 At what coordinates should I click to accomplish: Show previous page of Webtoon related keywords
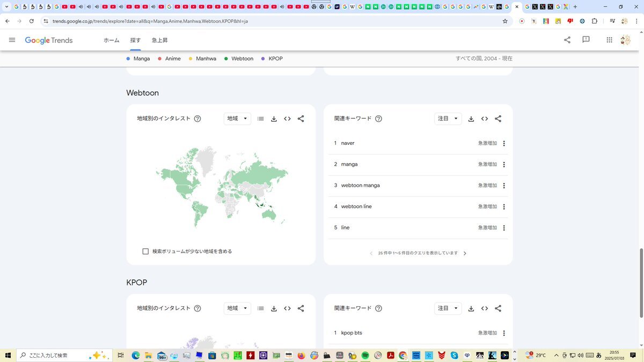[371, 253]
